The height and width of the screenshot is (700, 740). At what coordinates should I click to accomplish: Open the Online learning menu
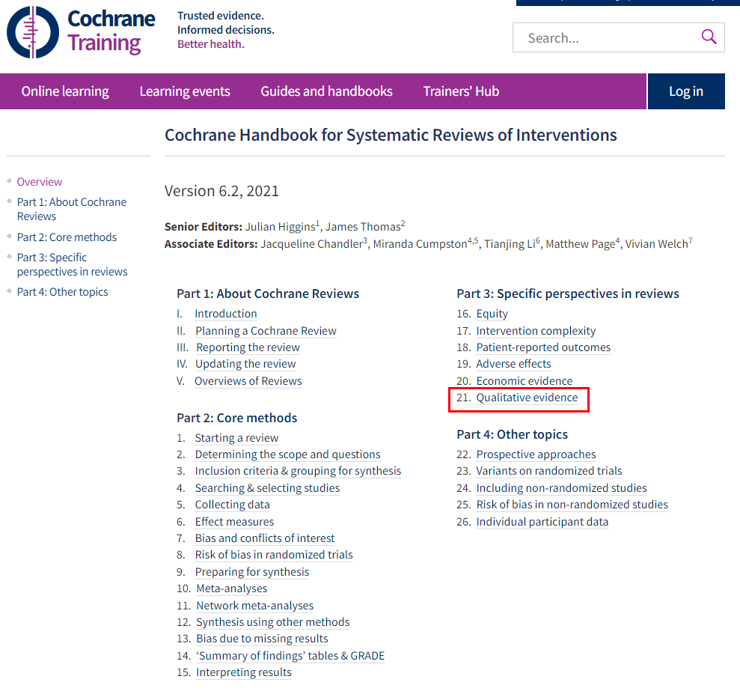click(x=65, y=91)
